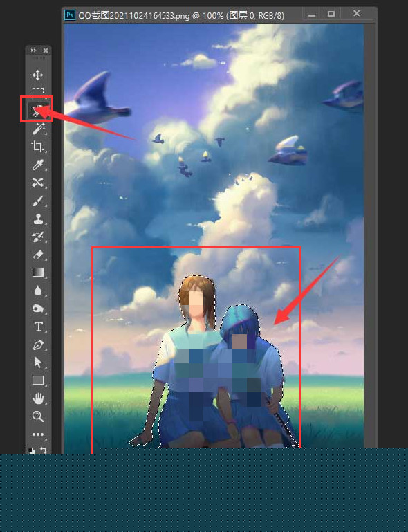The height and width of the screenshot is (532, 408).
Task: Select the Clone Stamp tool
Action: [x=38, y=219]
